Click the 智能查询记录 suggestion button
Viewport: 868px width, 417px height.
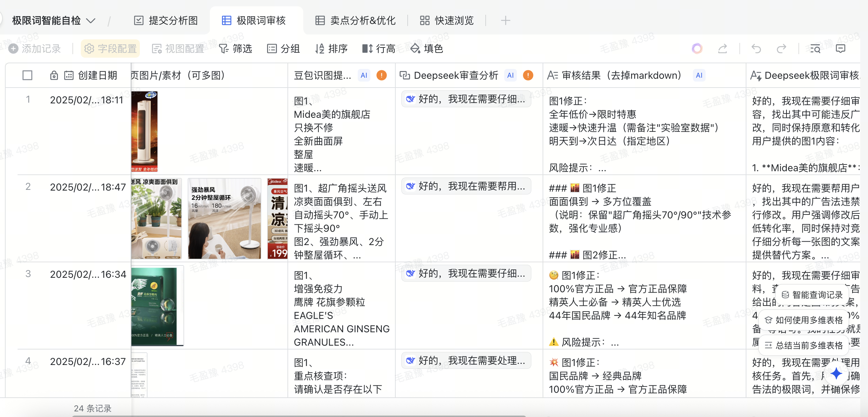click(812, 295)
